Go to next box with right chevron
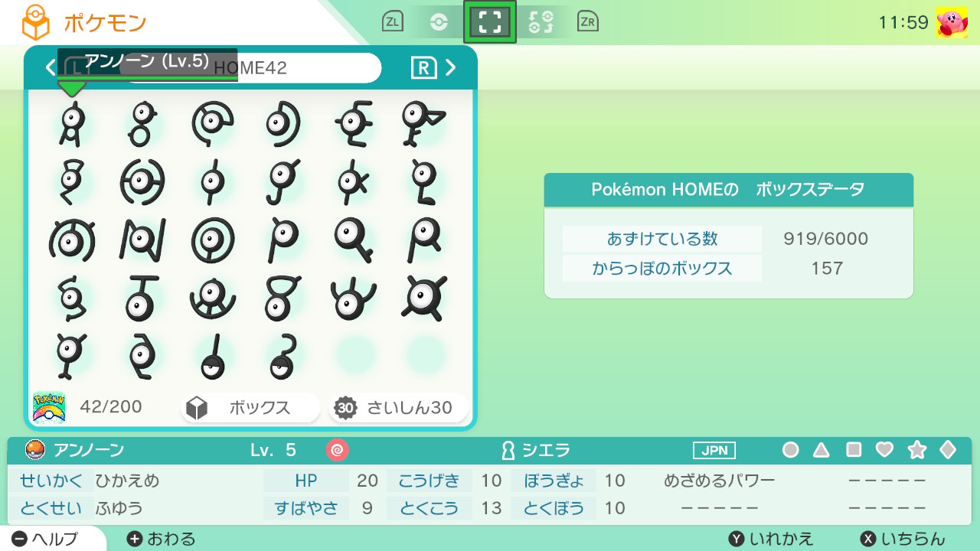 451,67
